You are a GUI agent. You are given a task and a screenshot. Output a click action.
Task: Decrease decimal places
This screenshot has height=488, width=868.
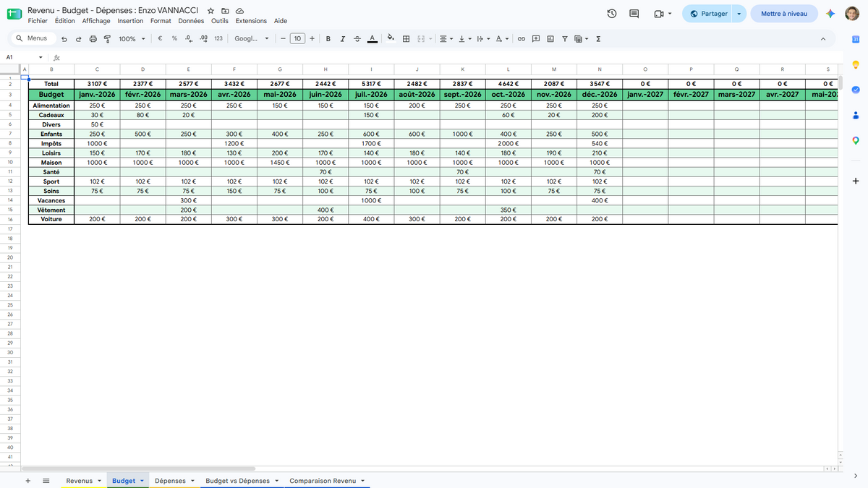pyautogui.click(x=188, y=39)
